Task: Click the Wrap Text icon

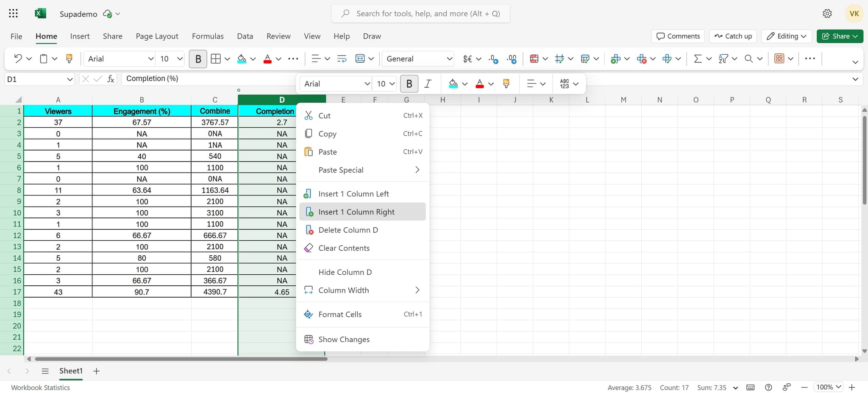Action: (x=342, y=59)
